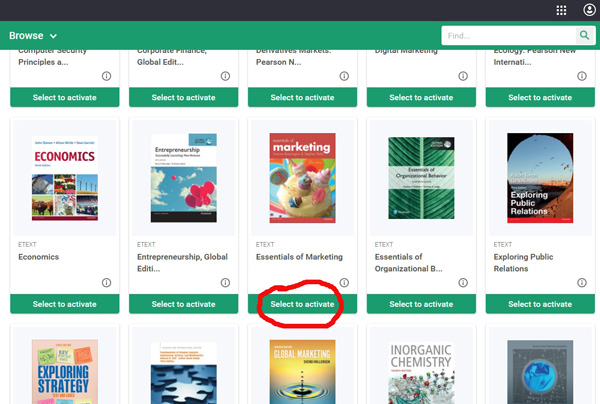Open the user account profile icon
Viewport: 600px width, 404px height.
589,10
